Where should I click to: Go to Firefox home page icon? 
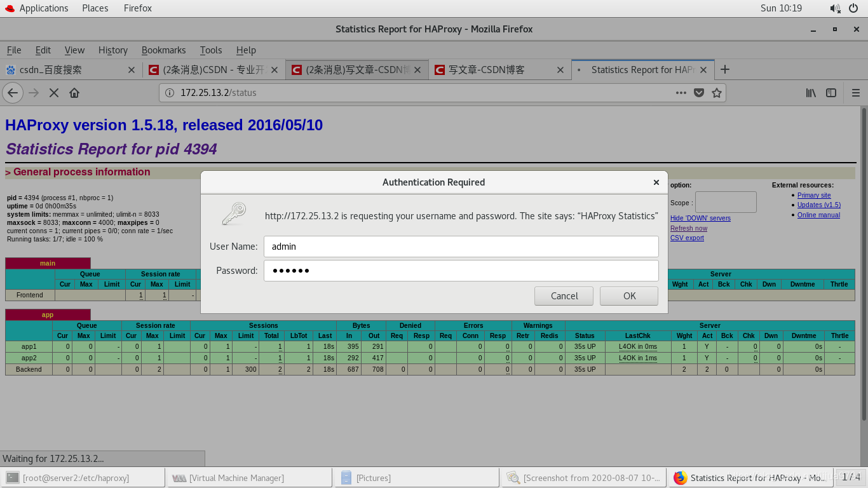(x=74, y=93)
